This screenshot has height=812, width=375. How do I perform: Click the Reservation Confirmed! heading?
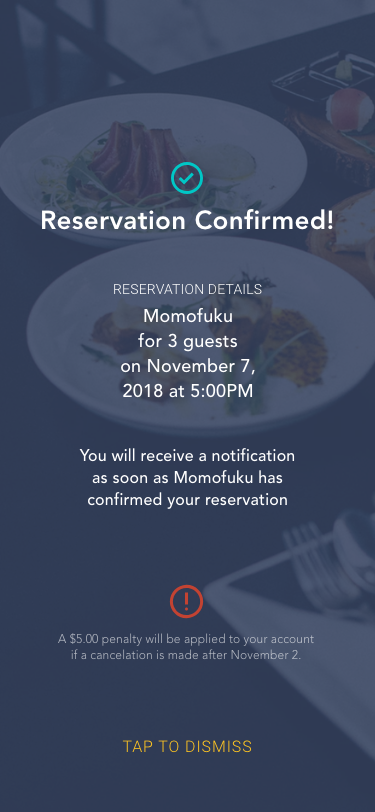pyautogui.click(x=187, y=221)
